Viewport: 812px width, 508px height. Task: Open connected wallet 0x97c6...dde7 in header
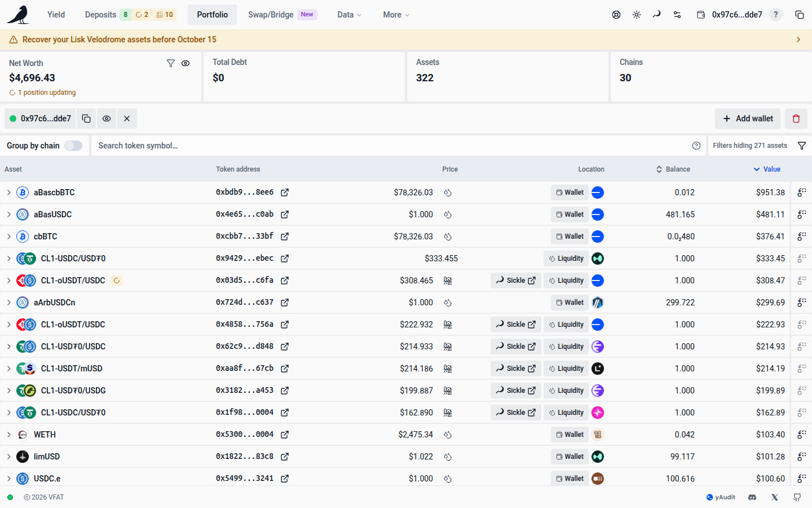click(x=730, y=15)
